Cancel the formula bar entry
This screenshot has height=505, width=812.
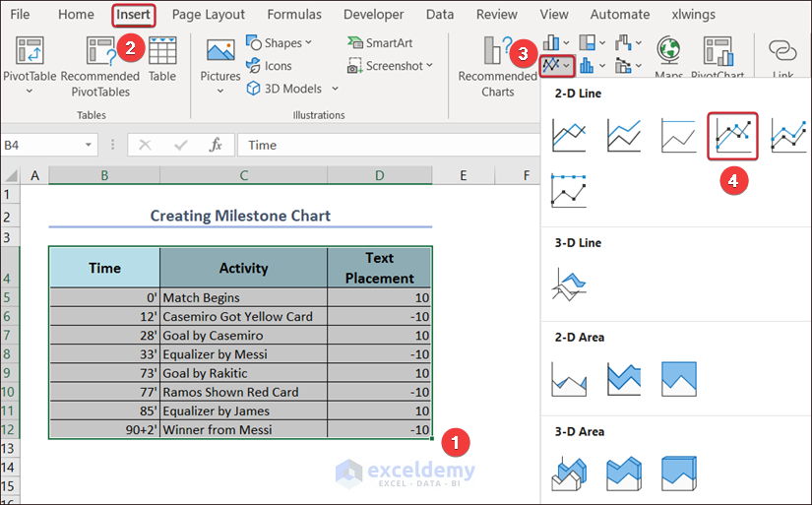coord(145,145)
